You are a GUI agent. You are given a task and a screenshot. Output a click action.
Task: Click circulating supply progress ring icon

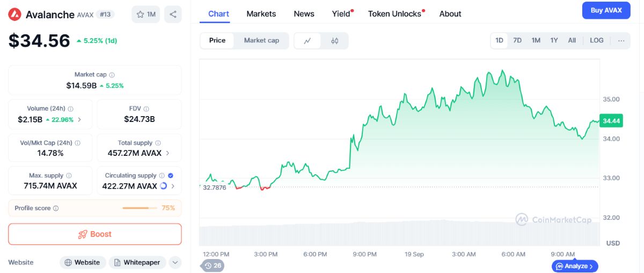164,186
